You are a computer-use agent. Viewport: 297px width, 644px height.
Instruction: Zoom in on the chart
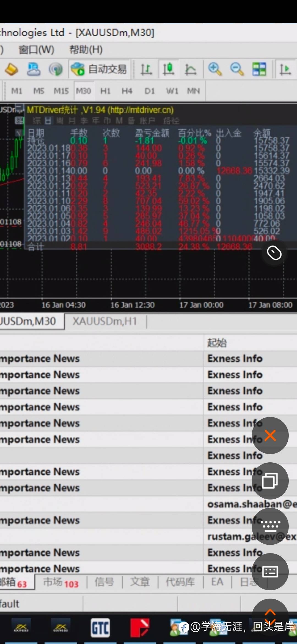click(215, 69)
